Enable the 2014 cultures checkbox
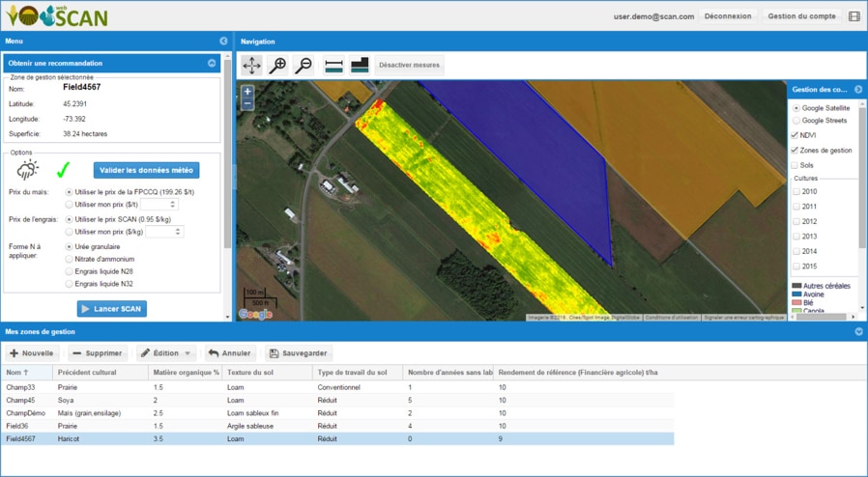Viewport: 868px width, 477px height. (796, 251)
